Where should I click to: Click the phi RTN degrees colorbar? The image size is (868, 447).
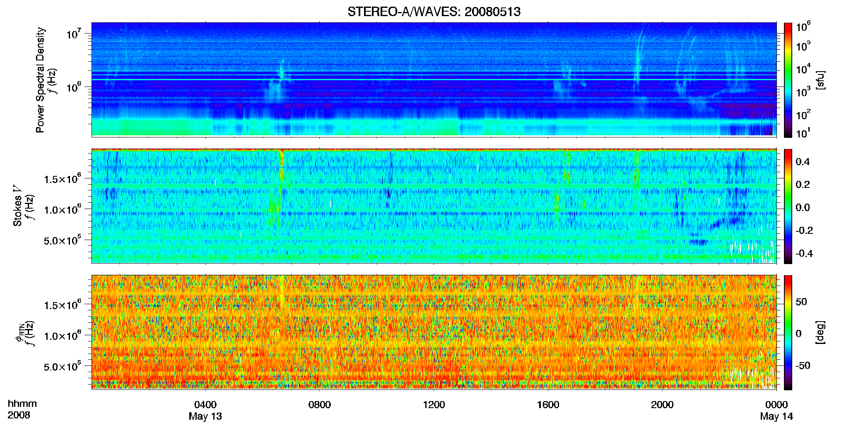[788, 332]
